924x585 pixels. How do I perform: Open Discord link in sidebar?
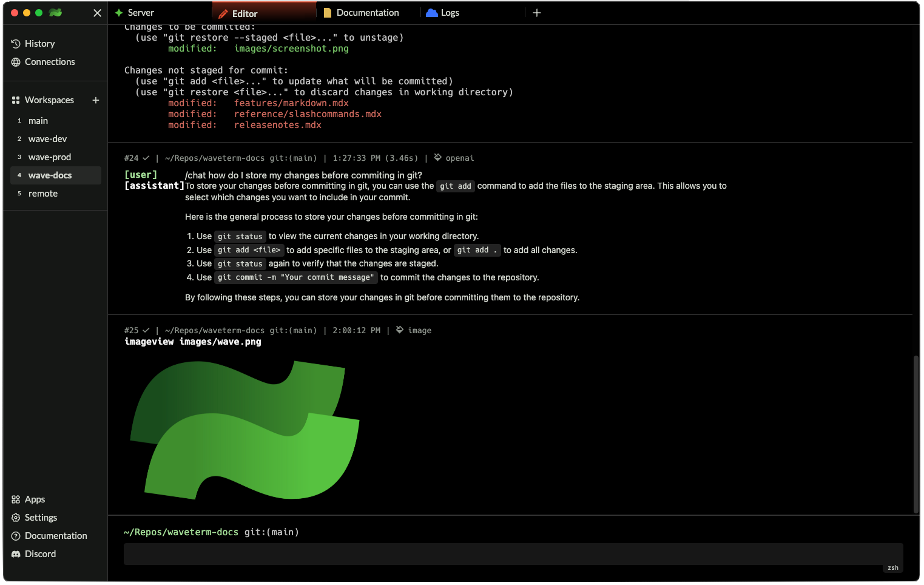pos(40,554)
